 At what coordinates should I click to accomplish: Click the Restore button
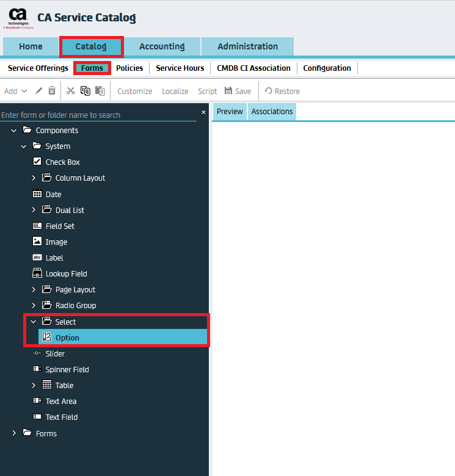(x=282, y=91)
